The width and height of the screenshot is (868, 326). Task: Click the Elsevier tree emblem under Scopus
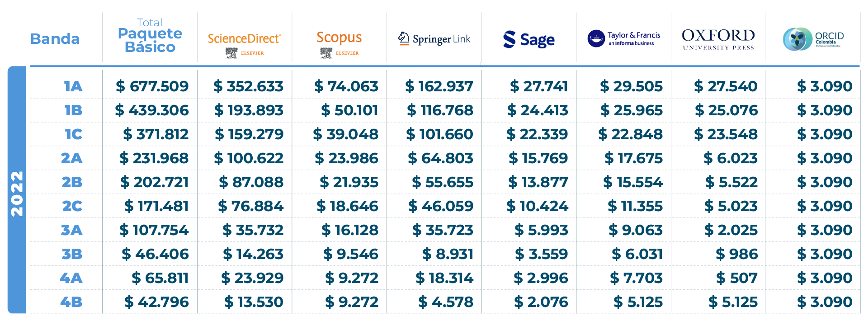[326, 53]
